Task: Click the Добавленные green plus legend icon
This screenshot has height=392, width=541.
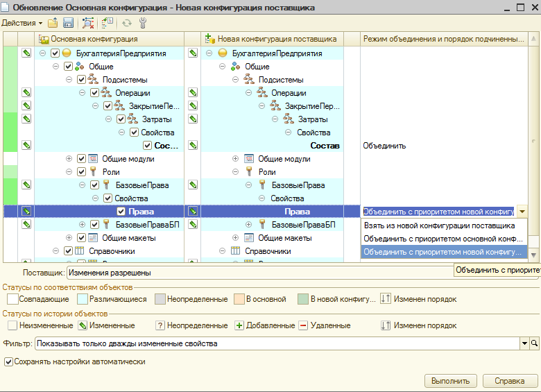Action: (239, 325)
